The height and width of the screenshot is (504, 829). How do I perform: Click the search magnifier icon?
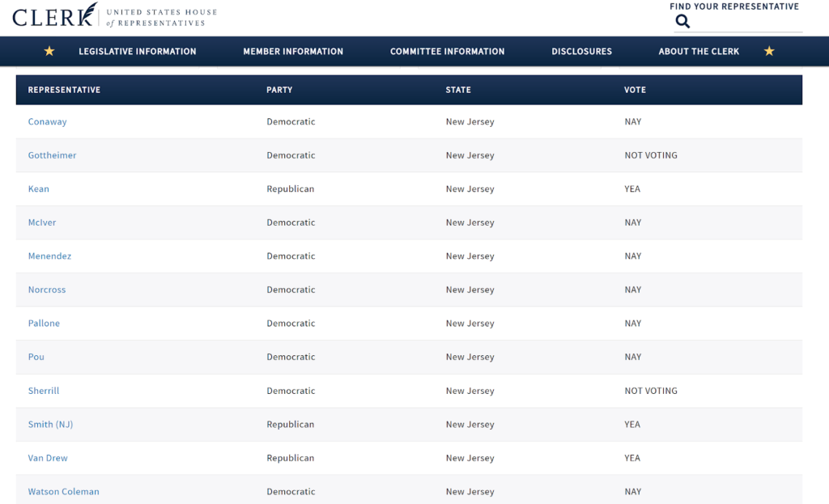point(682,21)
